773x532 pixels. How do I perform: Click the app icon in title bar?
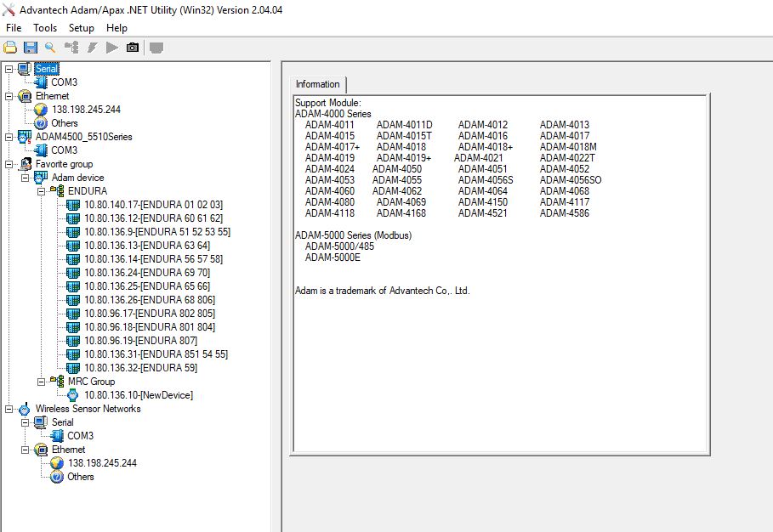click(x=9, y=9)
